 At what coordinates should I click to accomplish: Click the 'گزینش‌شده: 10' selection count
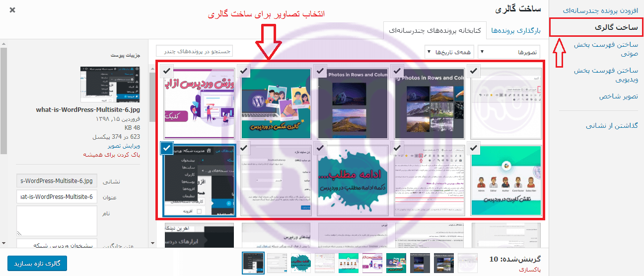pos(514,259)
